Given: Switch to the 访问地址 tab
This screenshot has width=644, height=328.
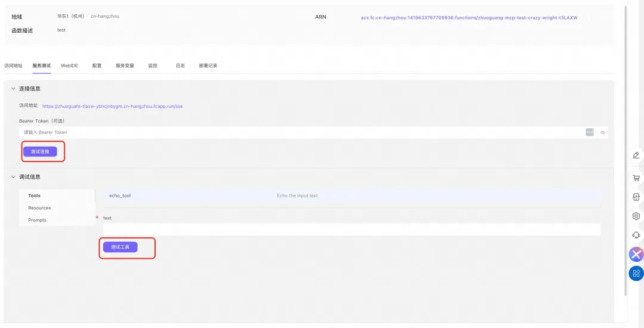Looking at the screenshot, I should 13,66.
